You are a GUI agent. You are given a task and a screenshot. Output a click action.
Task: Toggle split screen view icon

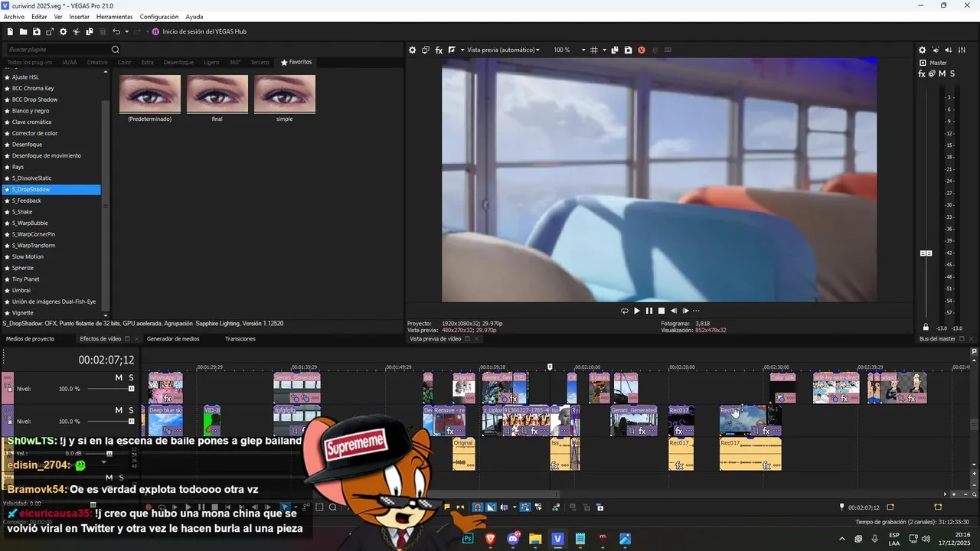click(452, 50)
